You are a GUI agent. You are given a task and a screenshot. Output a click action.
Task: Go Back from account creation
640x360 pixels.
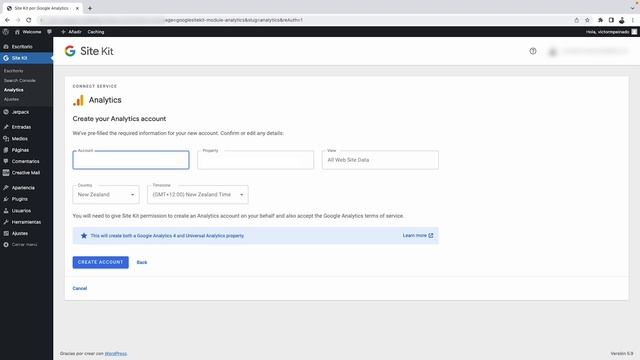pyautogui.click(x=142, y=262)
